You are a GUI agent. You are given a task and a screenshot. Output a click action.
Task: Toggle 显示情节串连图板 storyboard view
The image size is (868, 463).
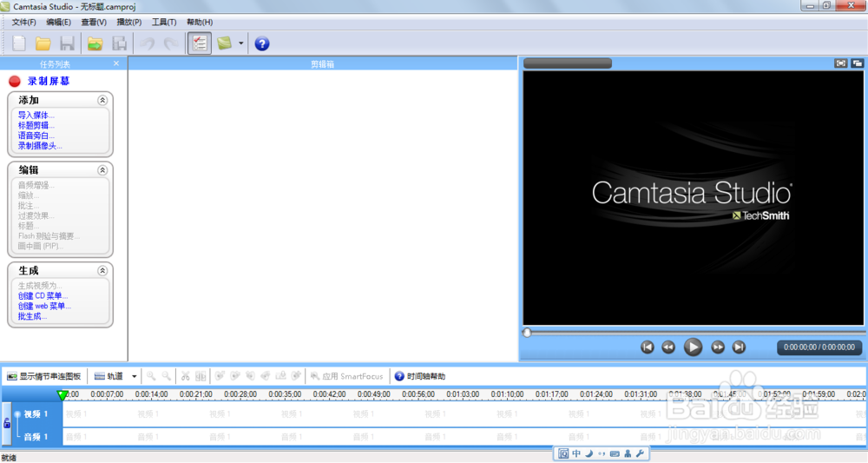(43, 377)
